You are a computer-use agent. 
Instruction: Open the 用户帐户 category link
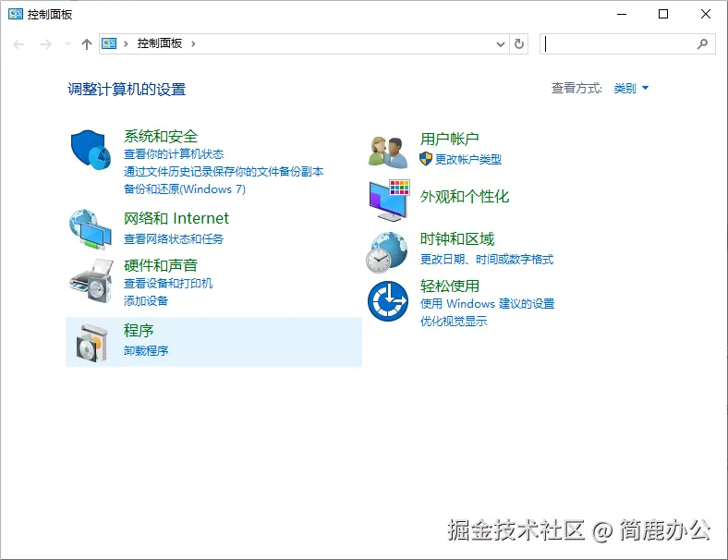click(x=449, y=139)
